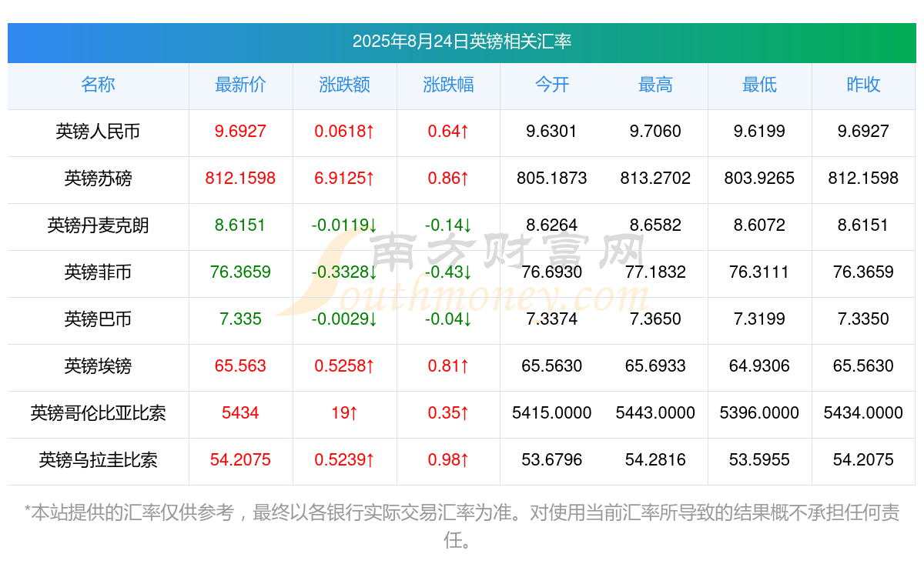Click the change percent "0.86↑"

click(x=448, y=179)
